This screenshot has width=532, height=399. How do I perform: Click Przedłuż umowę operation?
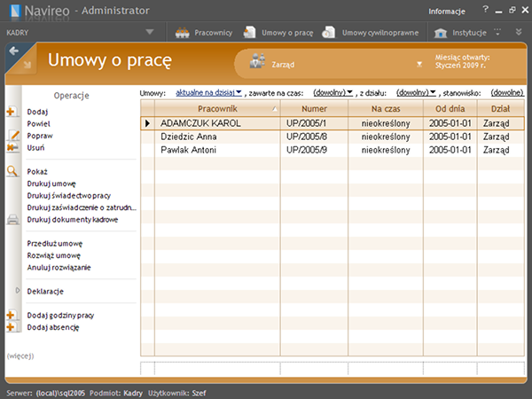[x=55, y=243]
